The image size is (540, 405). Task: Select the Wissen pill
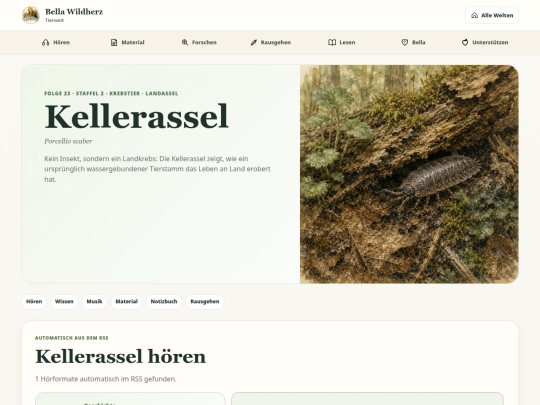64,302
